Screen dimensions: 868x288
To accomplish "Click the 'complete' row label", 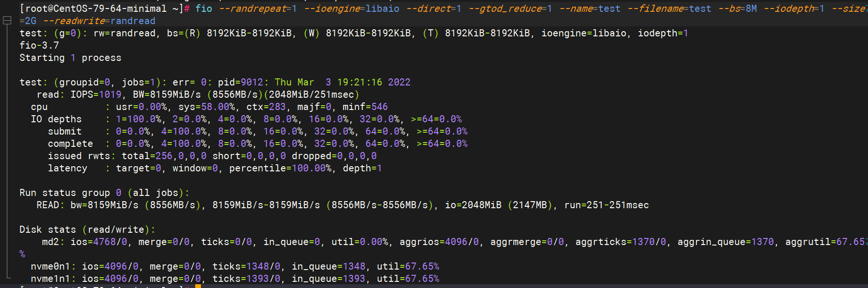I will [x=70, y=144].
